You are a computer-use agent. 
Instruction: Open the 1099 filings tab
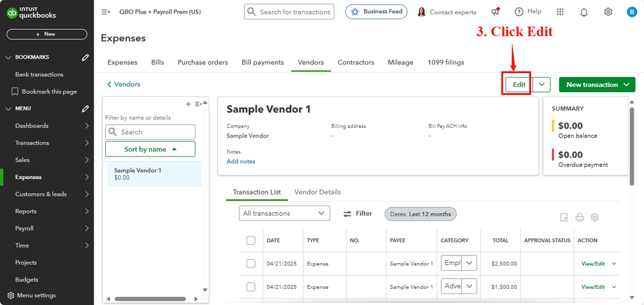pos(446,63)
